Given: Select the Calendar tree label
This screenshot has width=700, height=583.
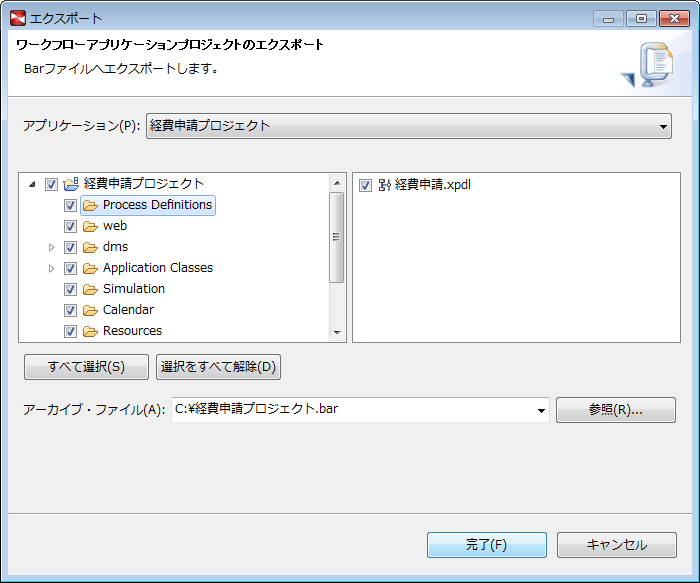Looking at the screenshot, I should tap(128, 310).
